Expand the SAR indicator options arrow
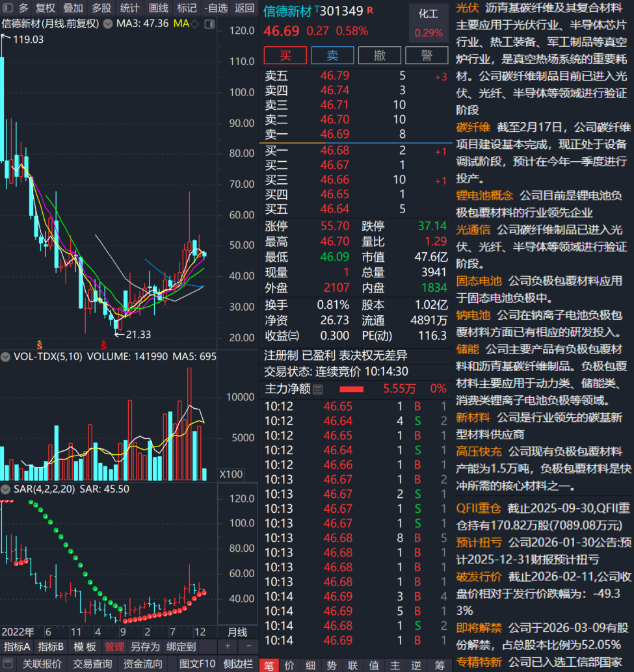Image resolution: width=634 pixels, height=672 pixels. (6, 489)
